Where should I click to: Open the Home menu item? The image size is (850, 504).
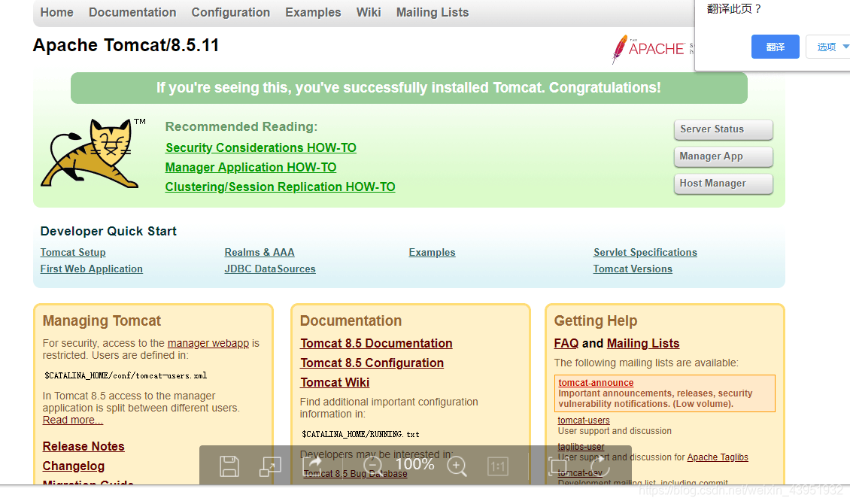pos(57,13)
